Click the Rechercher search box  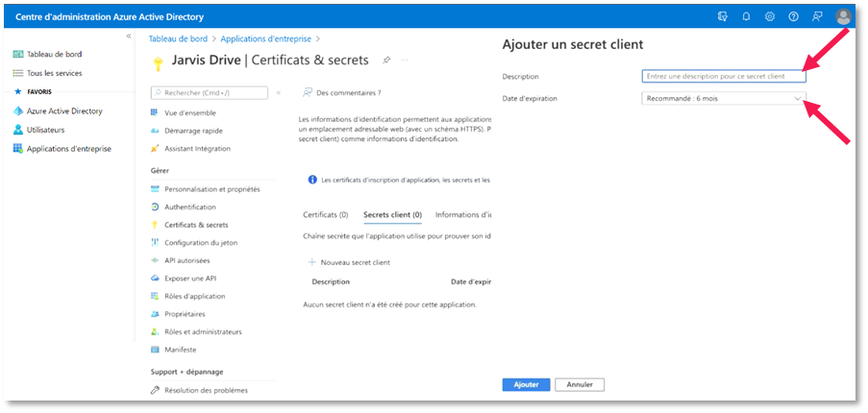tap(210, 93)
